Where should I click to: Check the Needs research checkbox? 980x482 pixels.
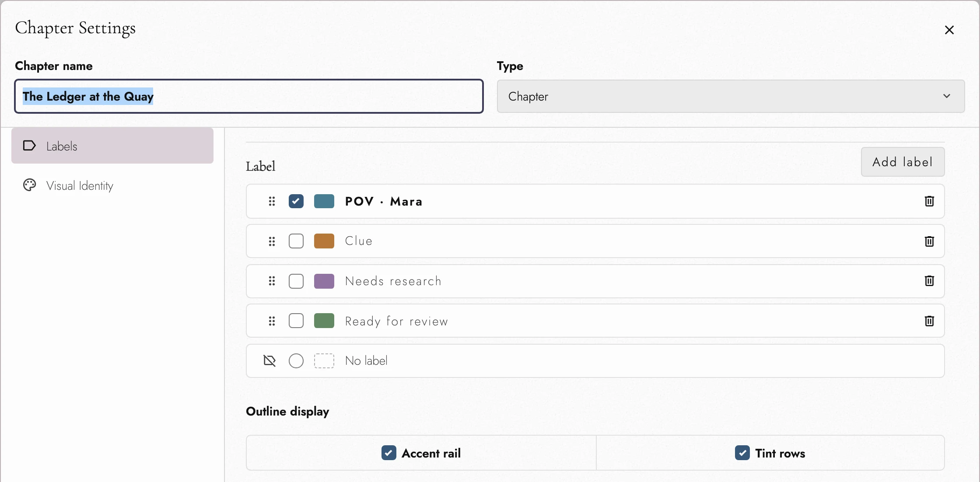click(x=296, y=281)
